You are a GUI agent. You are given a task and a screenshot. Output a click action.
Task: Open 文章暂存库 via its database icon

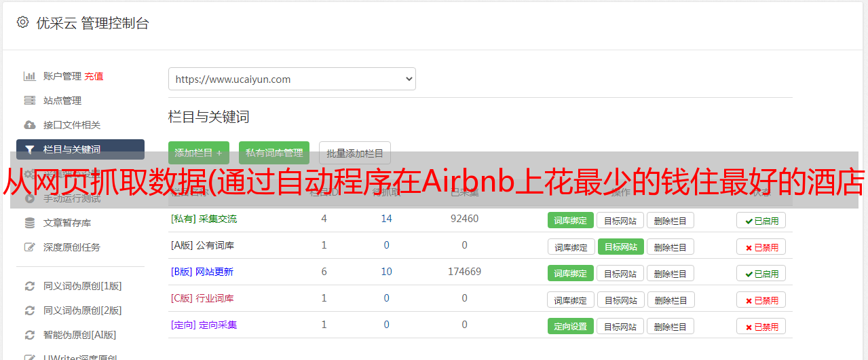[x=29, y=223]
